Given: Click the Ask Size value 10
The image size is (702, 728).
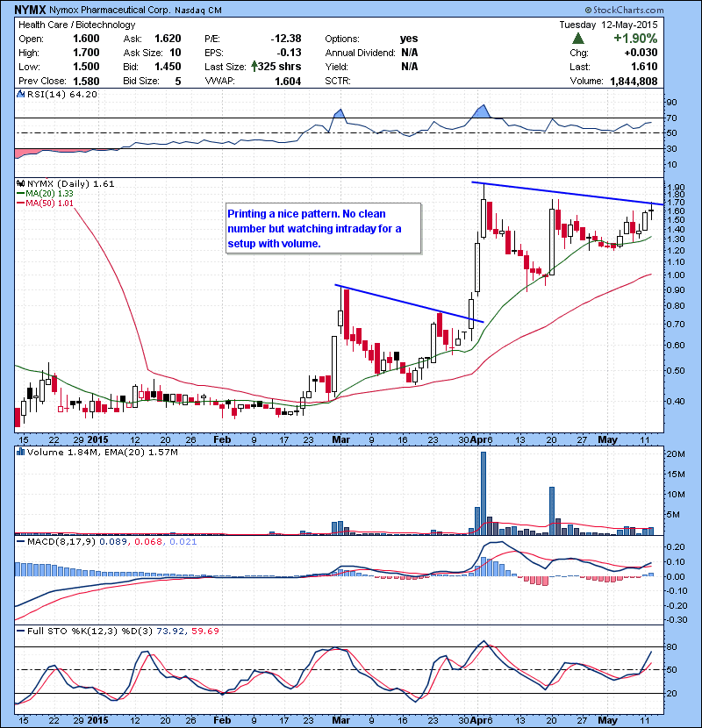Looking at the screenshot, I should 175,53.
